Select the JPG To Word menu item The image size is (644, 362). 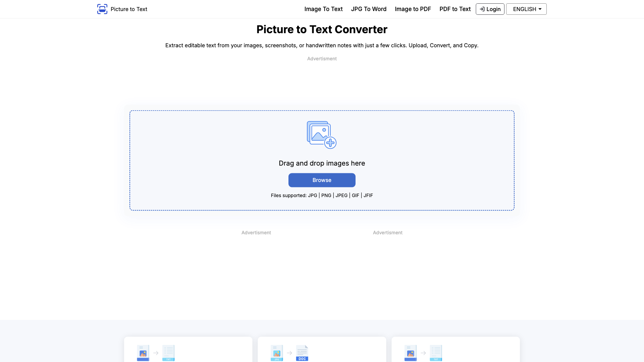369,9
